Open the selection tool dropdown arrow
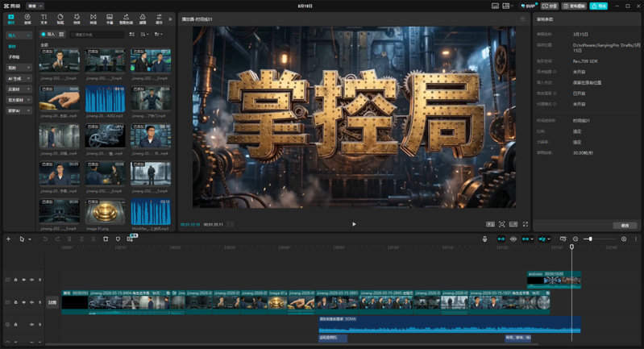Viewport: 644px width, 349px height. coord(30,239)
